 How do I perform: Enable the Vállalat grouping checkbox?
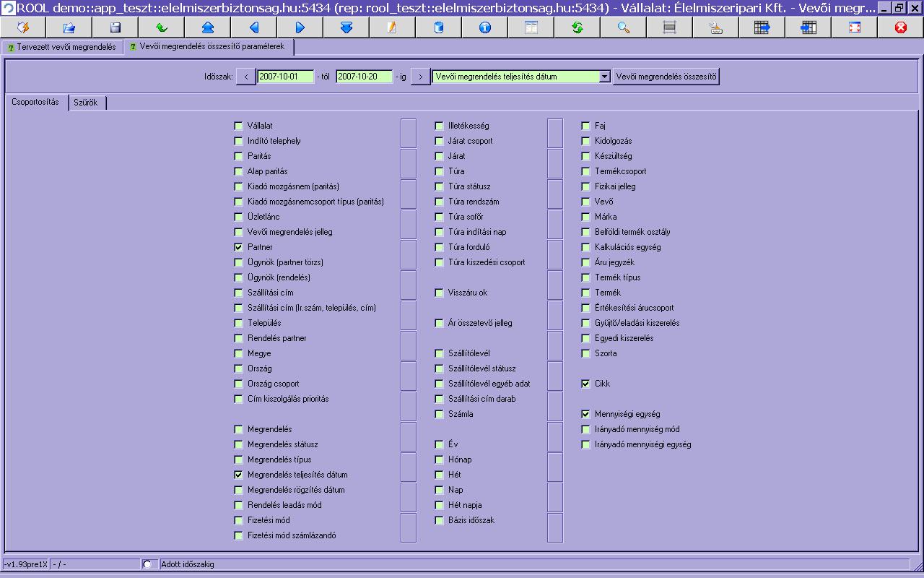[x=239, y=126]
